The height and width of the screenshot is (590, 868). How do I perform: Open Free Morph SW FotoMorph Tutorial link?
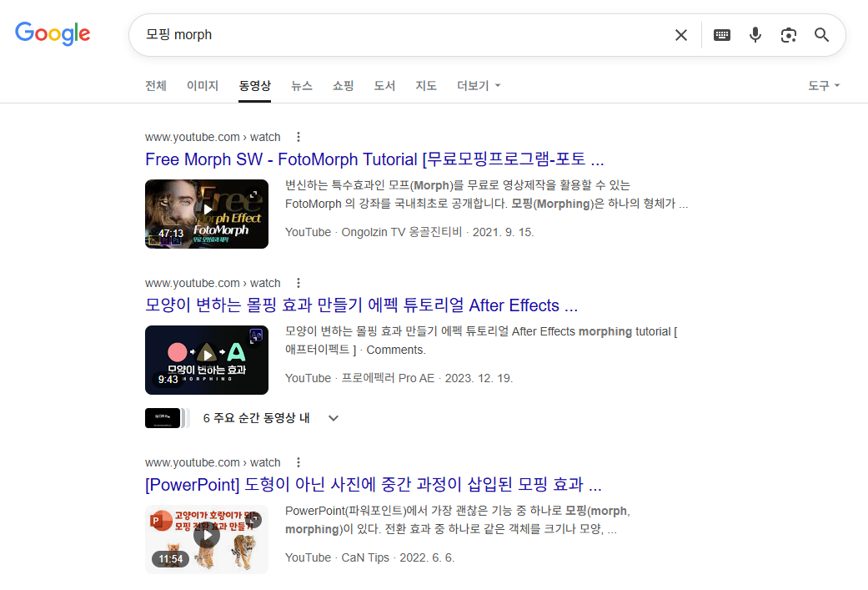pyautogui.click(x=374, y=159)
